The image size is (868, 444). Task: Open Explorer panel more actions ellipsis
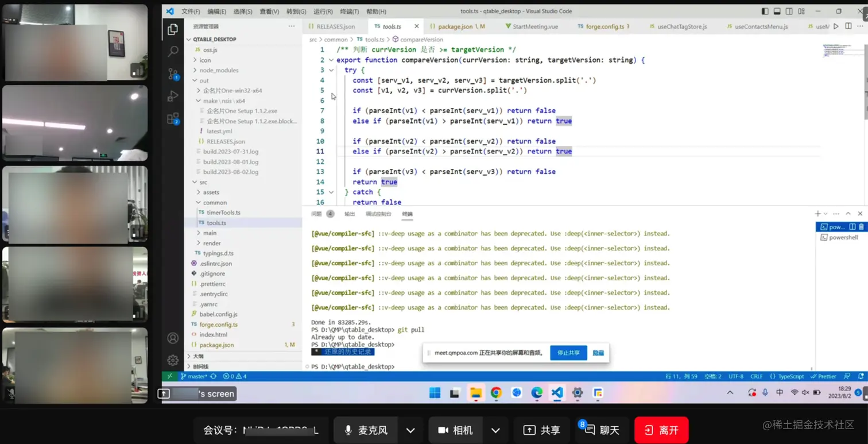[292, 26]
